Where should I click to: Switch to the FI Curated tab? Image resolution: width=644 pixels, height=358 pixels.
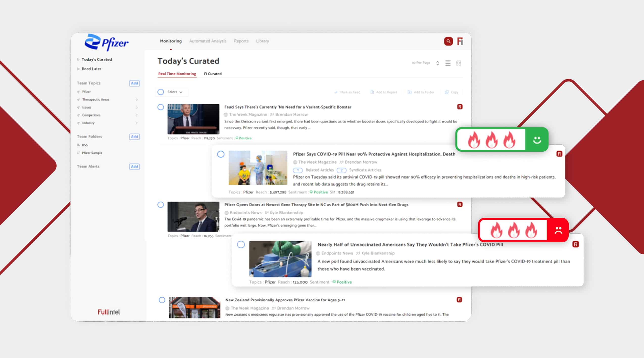coord(213,74)
